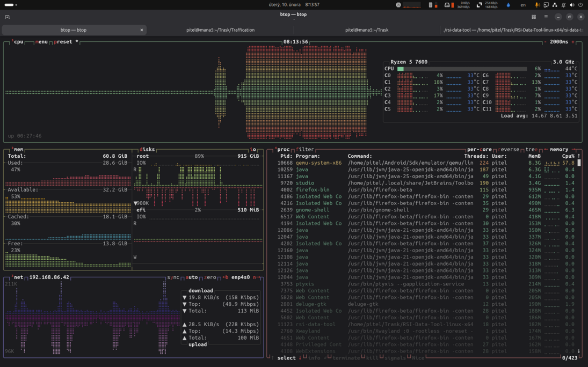The image size is (588, 367).
Task: Click the blue water drop tray icon
Action: [x=508, y=5]
